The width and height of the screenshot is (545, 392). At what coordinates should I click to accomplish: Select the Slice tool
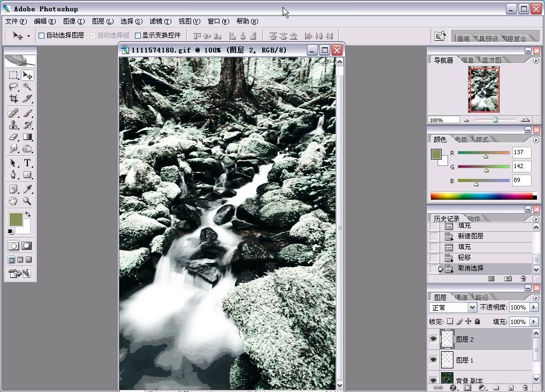27,99
